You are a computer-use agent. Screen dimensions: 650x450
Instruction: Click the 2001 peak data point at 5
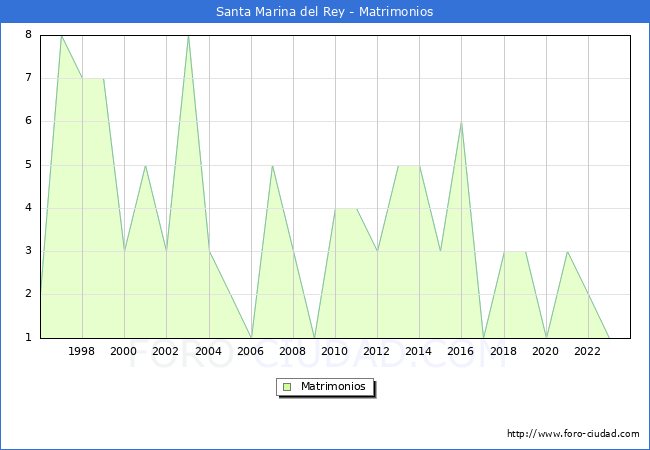point(145,165)
